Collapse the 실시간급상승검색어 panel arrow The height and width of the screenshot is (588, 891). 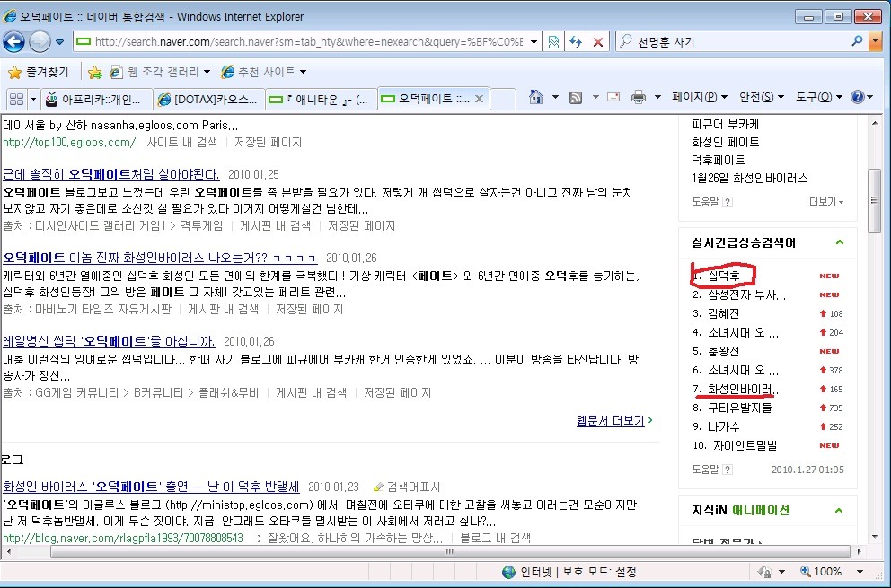point(839,242)
